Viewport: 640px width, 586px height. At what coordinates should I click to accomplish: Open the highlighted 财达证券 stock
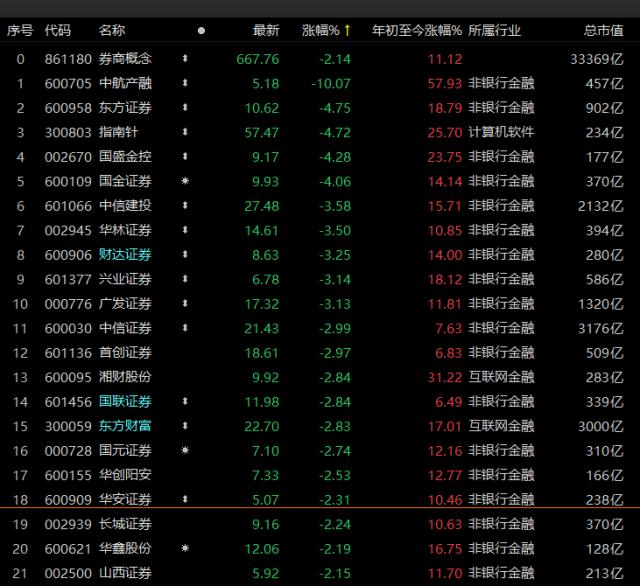[x=125, y=255]
